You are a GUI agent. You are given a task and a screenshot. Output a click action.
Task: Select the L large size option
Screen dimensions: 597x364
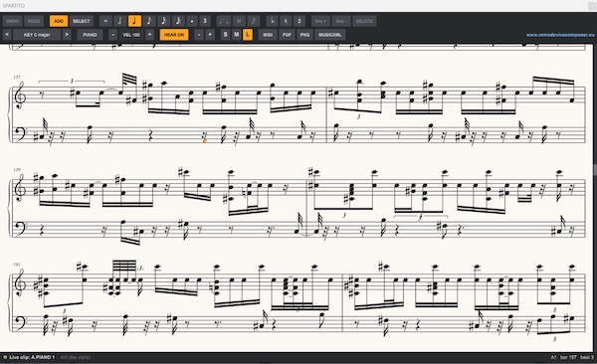tap(248, 35)
